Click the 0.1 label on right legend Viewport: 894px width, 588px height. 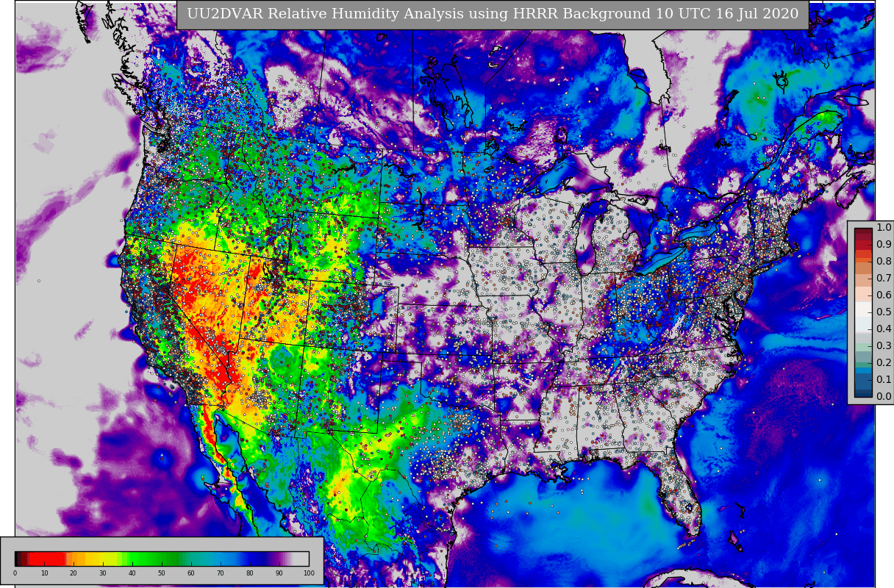tap(884, 380)
